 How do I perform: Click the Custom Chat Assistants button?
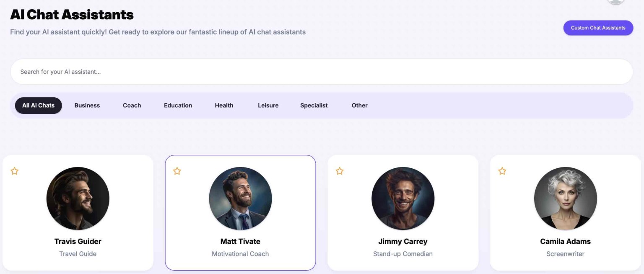click(598, 28)
